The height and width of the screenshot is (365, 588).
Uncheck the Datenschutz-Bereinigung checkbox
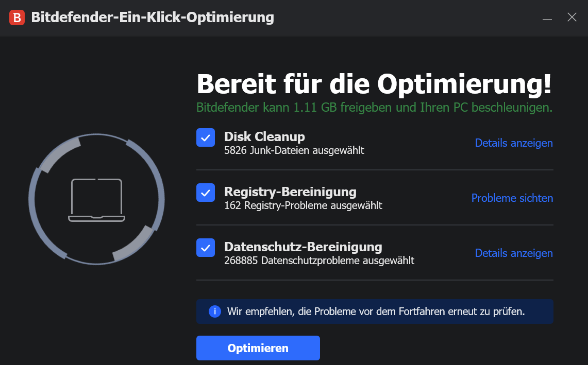[x=206, y=248]
